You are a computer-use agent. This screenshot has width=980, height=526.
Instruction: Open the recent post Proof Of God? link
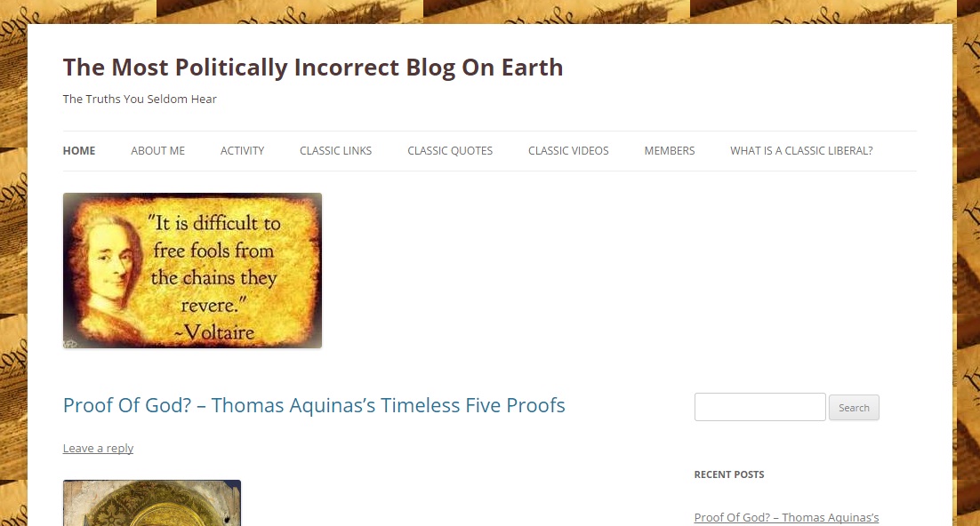click(x=786, y=517)
